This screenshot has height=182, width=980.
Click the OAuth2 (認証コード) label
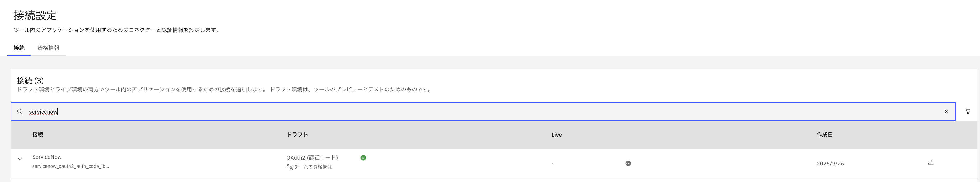coord(312,157)
